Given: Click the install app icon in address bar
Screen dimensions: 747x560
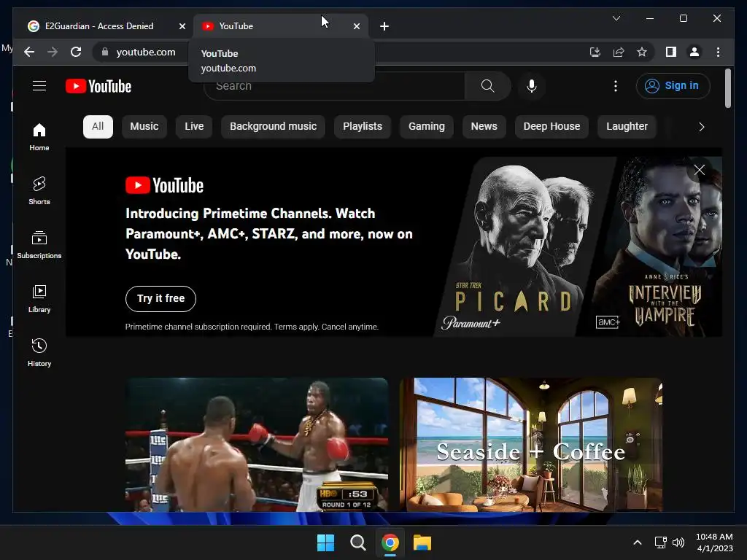Looking at the screenshot, I should pyautogui.click(x=595, y=52).
